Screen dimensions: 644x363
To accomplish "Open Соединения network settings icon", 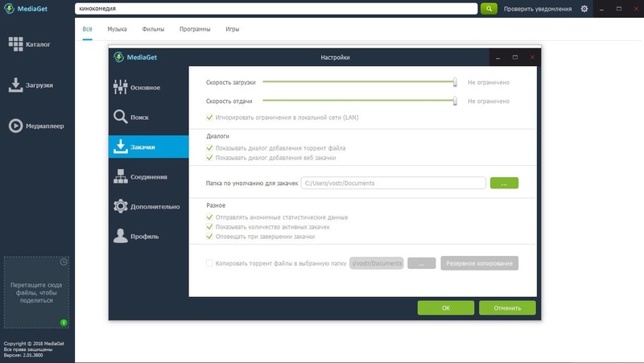I will point(121,176).
